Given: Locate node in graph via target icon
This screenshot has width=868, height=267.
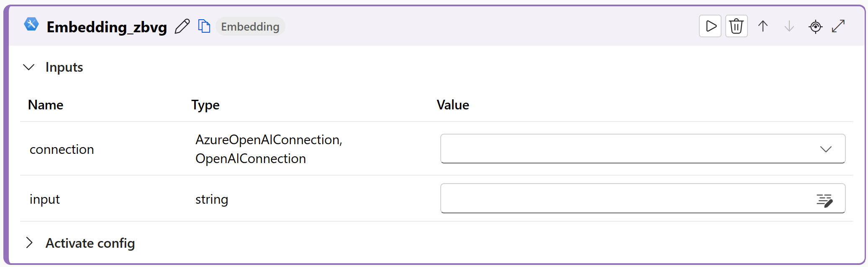Looking at the screenshot, I should click(815, 26).
